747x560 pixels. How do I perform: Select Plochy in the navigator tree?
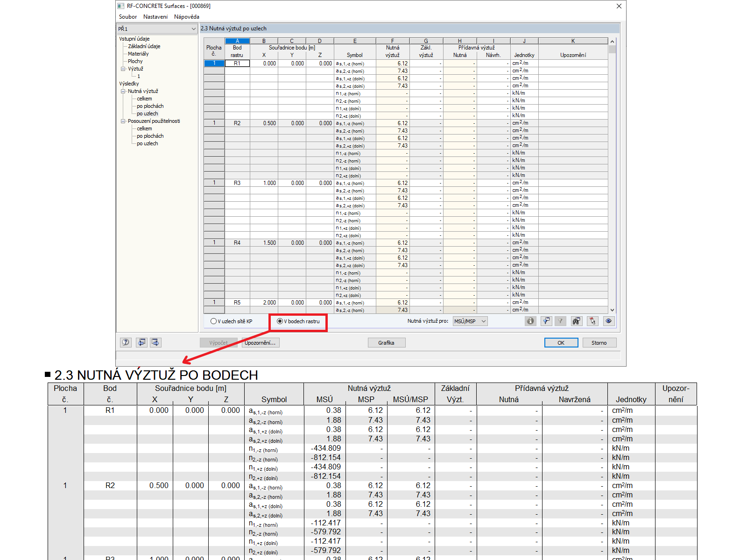pos(135,61)
